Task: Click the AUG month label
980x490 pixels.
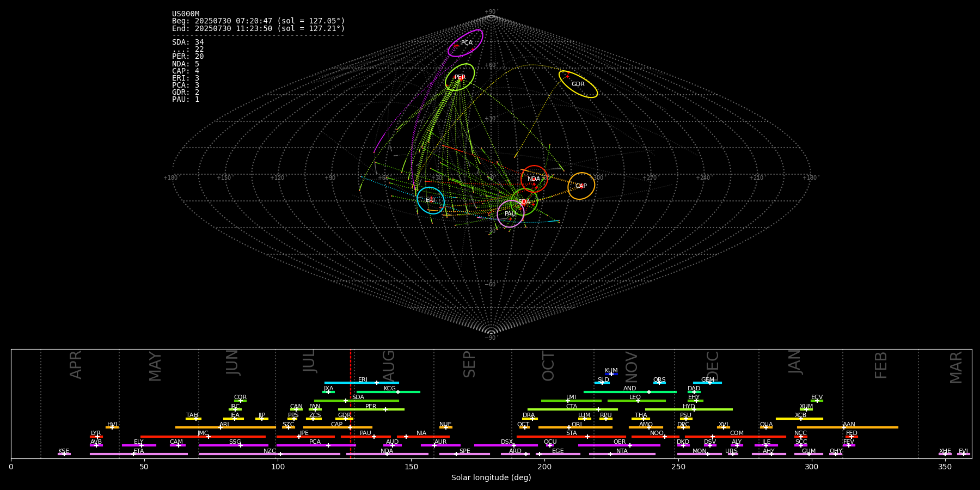Action: click(389, 366)
